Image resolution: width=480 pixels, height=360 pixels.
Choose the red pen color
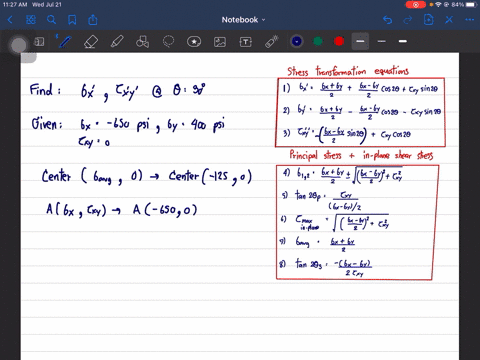pos(339,41)
